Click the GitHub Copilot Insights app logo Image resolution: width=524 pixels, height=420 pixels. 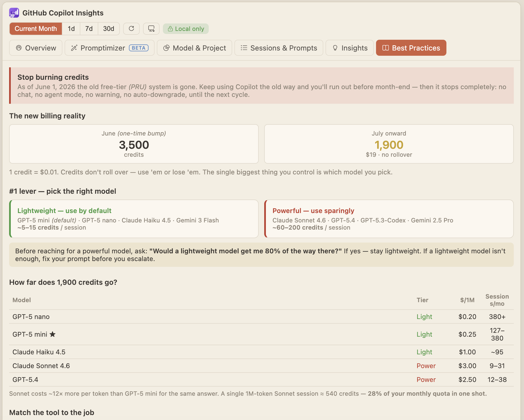(14, 13)
